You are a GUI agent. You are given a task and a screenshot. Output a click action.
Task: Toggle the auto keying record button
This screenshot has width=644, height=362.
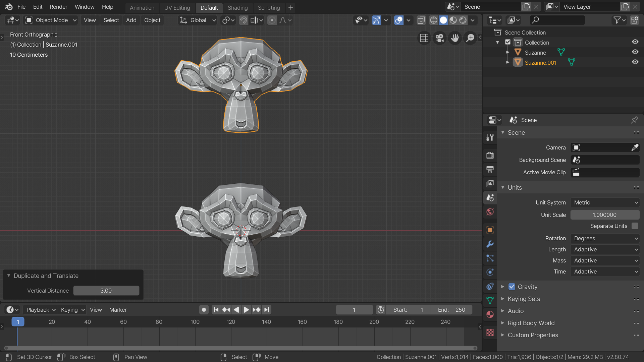pos(204,310)
